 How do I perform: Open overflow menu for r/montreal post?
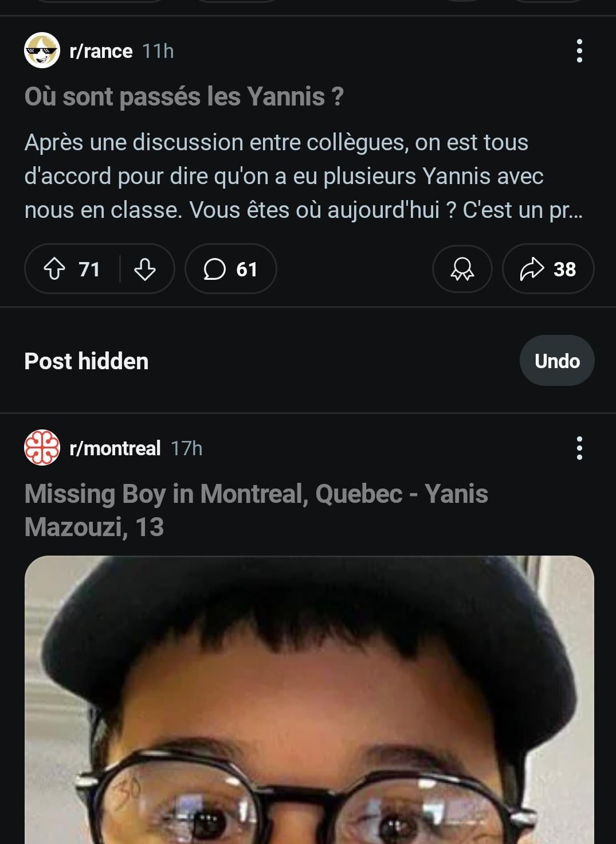point(579,448)
